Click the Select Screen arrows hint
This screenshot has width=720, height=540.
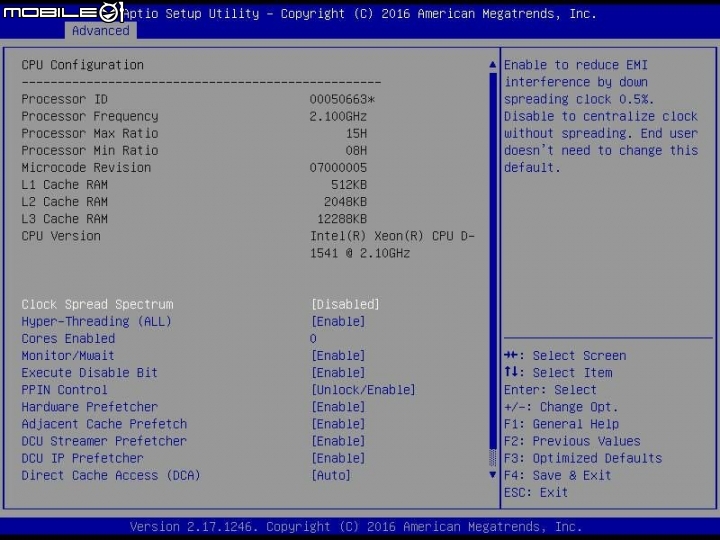point(565,355)
